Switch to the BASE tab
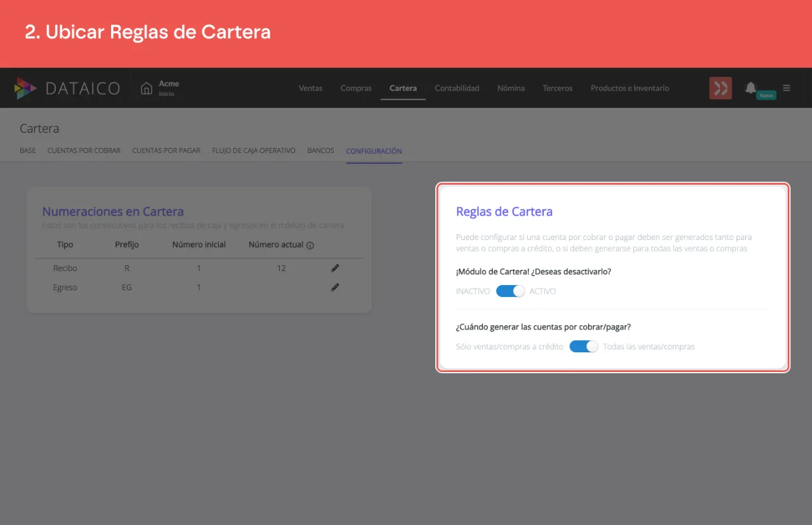Viewport: 812px width, 525px height. pyautogui.click(x=28, y=151)
